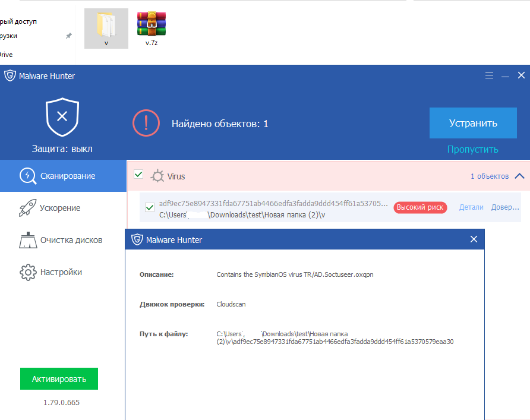Uncheck the Virus category checkbox
This screenshot has width=530, height=420.
click(138, 174)
